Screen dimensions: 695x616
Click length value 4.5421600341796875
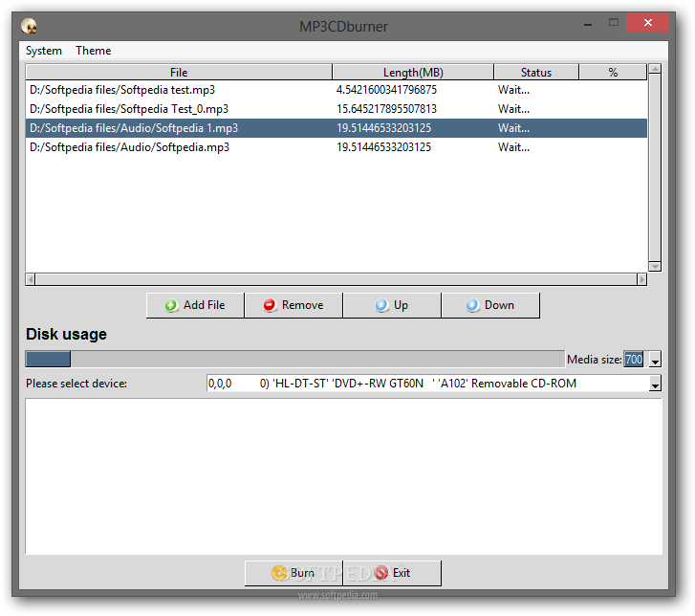(386, 90)
